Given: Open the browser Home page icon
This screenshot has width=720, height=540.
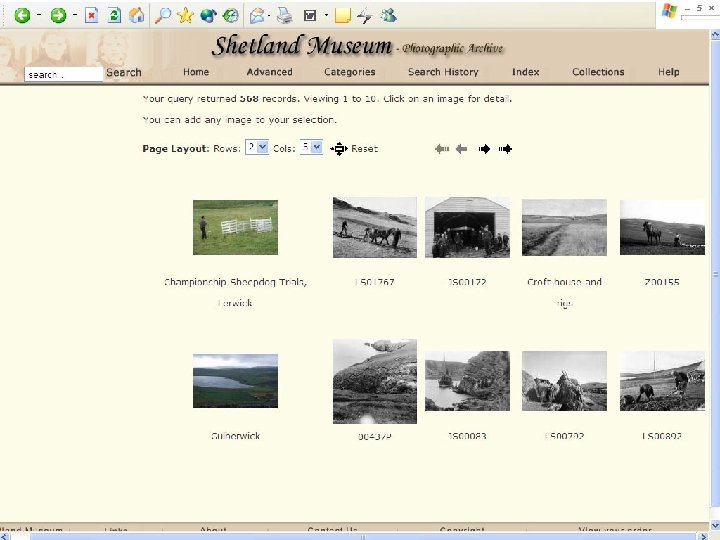Looking at the screenshot, I should pyautogui.click(x=136, y=16).
